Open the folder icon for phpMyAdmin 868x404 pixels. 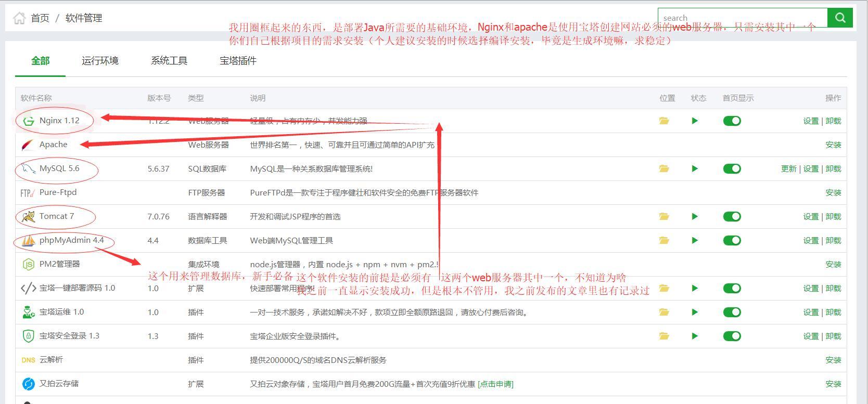pyautogui.click(x=663, y=240)
